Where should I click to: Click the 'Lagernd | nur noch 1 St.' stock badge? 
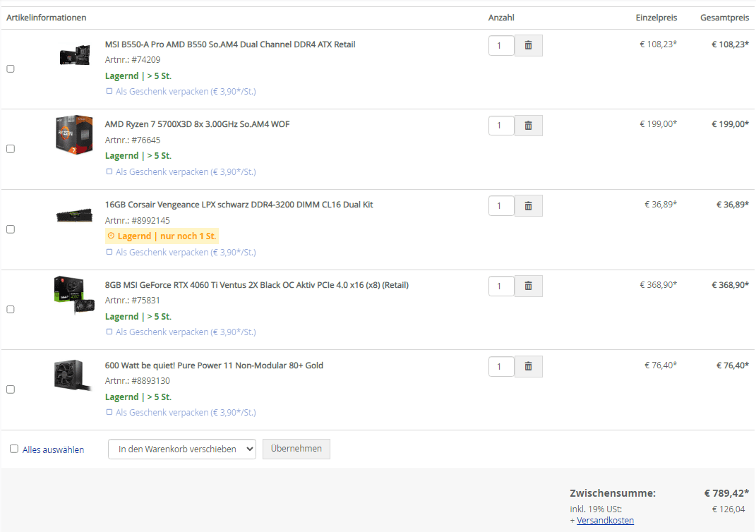click(x=162, y=236)
